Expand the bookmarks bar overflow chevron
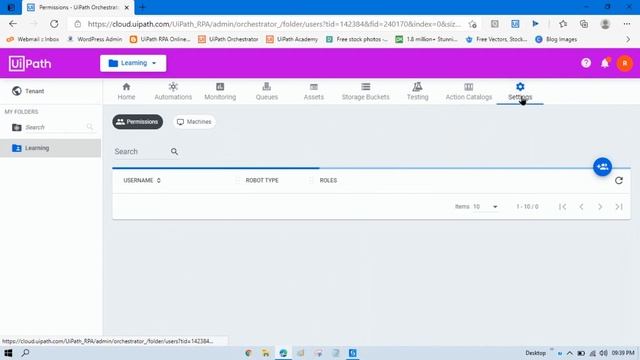640x360 pixels. coord(628,39)
